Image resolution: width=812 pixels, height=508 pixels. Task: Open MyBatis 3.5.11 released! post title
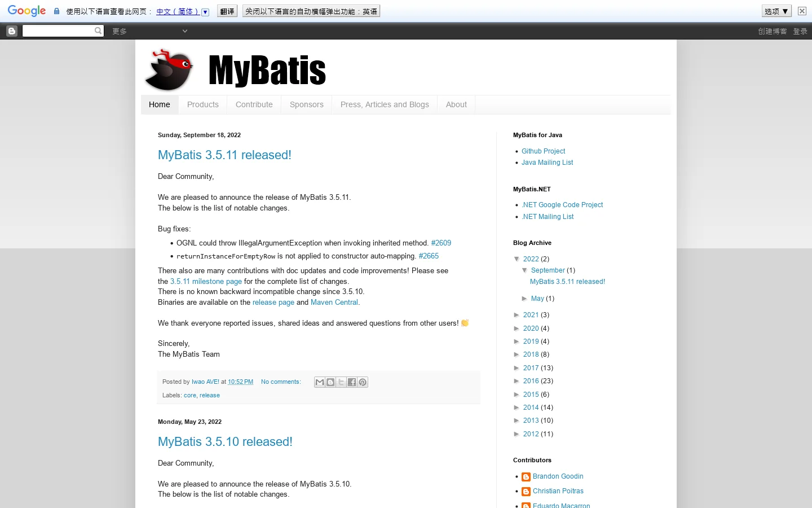224,155
